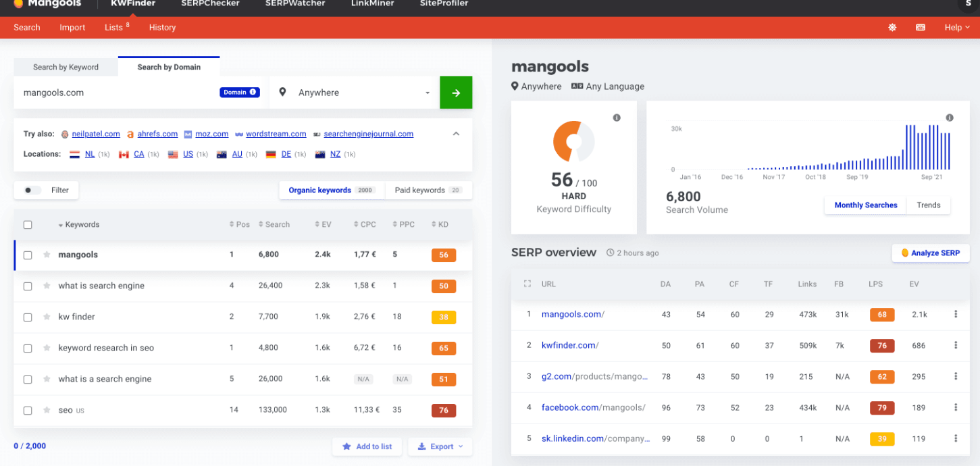The height and width of the screenshot is (466, 980).
Task: Open the search volume chart info icon
Action: (x=950, y=118)
